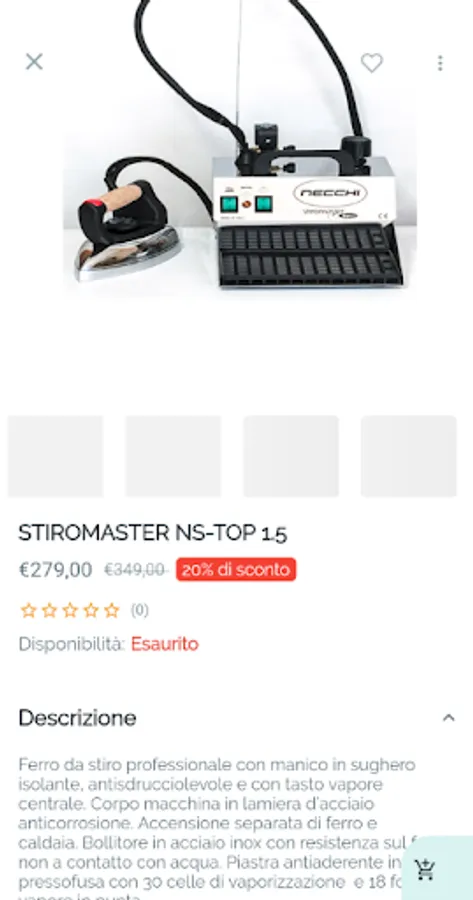473x900 pixels.
Task: Open the three-dot overflow menu
Action: point(440,63)
